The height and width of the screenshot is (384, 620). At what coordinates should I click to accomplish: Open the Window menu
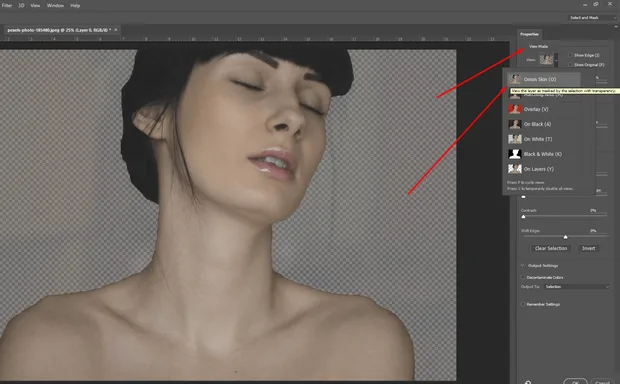[x=55, y=6]
